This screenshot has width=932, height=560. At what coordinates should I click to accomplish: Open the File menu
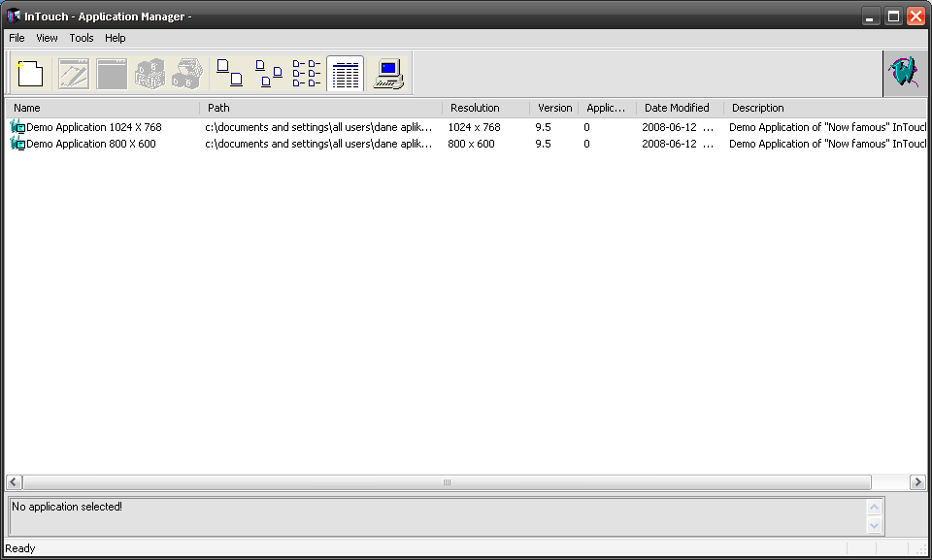[17, 38]
